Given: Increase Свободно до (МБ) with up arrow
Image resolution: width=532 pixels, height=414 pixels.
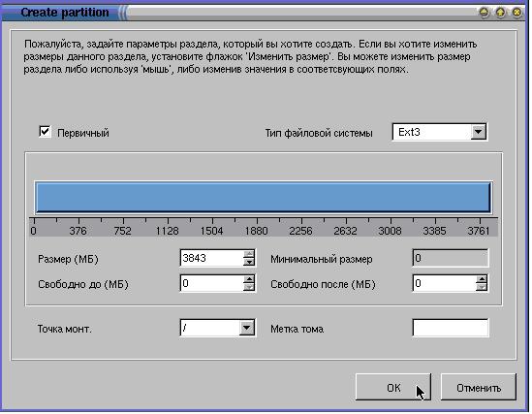Looking at the screenshot, I should [x=249, y=279].
